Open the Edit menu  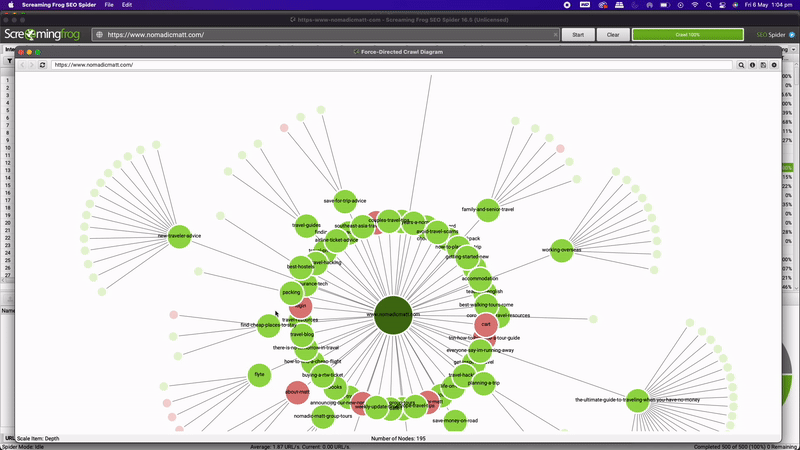(x=127, y=5)
